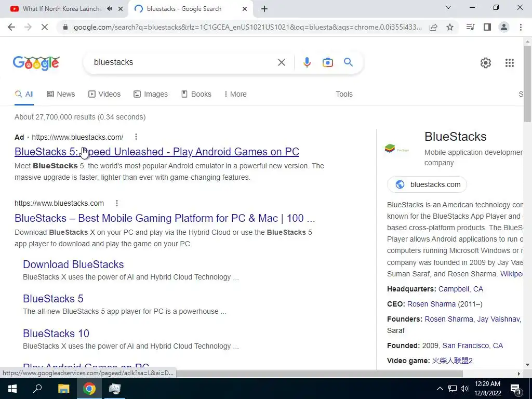This screenshot has height=399, width=532.
Task: Open the BlueStacks 5 Speed Unleashed ad
Action: pyautogui.click(x=157, y=152)
